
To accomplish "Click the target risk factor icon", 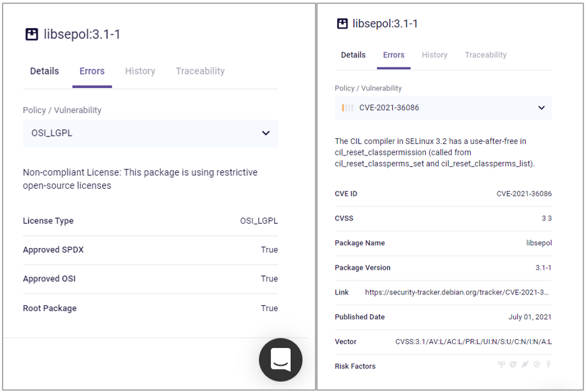I will [513, 364].
